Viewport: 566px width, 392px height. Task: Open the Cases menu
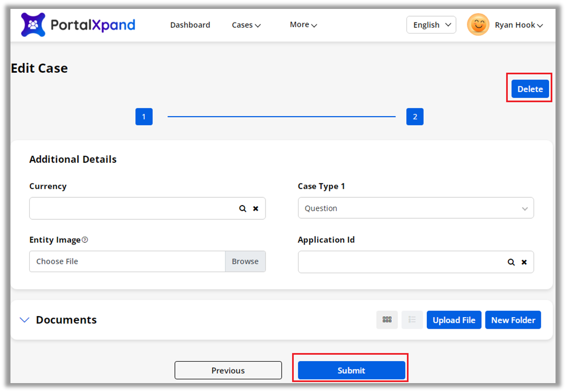click(x=246, y=25)
